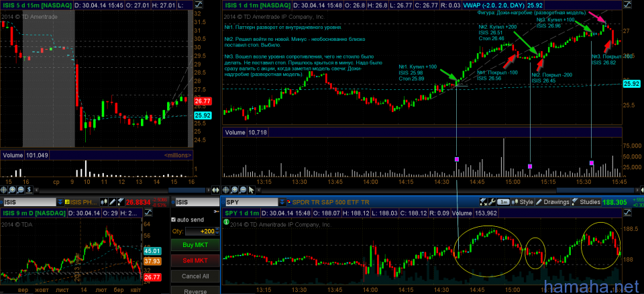Click the green SPY price 188.305

tap(614, 202)
